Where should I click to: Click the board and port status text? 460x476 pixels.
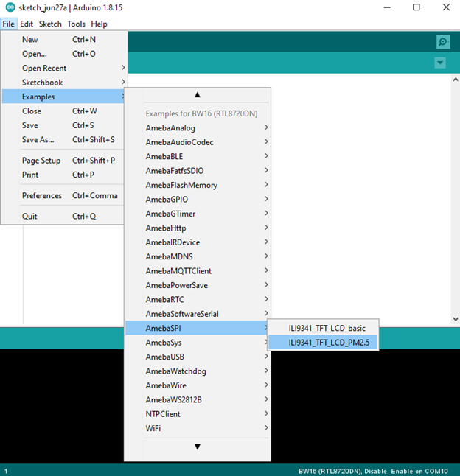(373, 471)
